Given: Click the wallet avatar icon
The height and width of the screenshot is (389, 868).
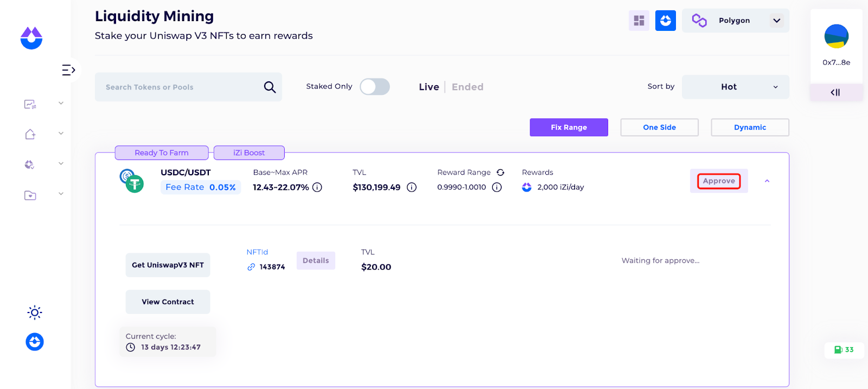Looking at the screenshot, I should click(x=837, y=36).
